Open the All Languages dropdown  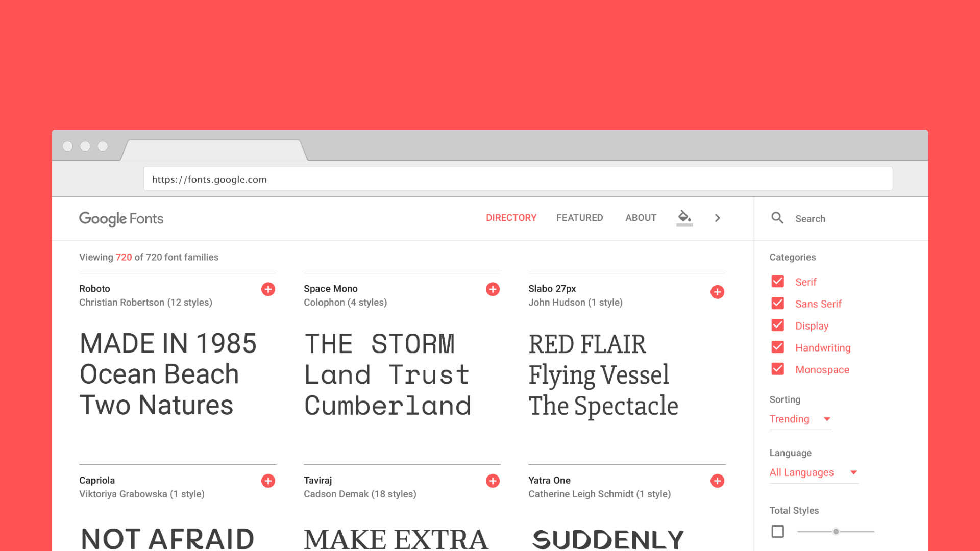pyautogui.click(x=814, y=473)
